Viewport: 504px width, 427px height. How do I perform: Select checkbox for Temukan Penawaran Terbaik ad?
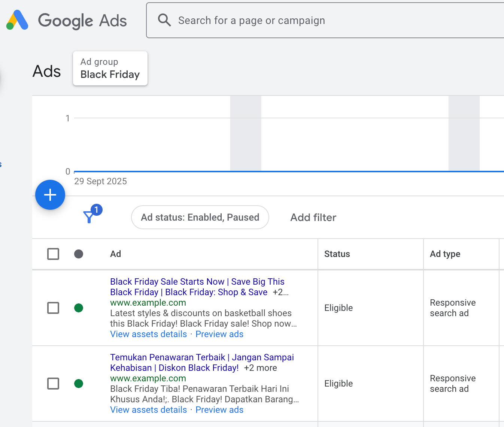click(53, 384)
